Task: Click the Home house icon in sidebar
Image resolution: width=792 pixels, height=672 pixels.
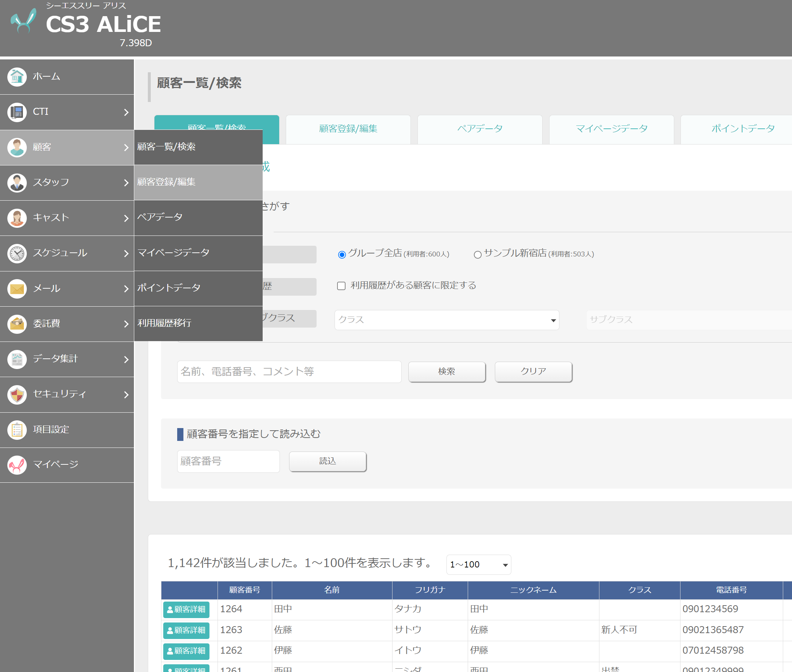Action: tap(17, 77)
